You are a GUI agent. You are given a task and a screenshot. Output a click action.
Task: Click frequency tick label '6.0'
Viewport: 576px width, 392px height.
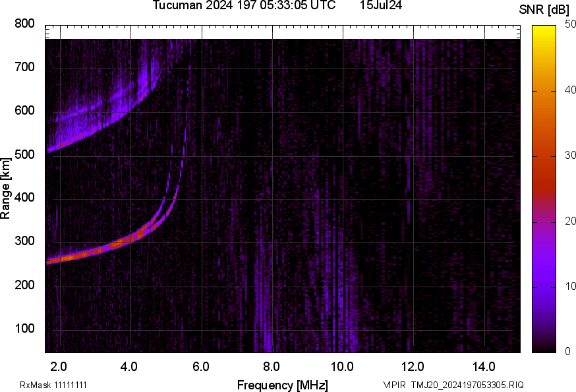pos(201,367)
